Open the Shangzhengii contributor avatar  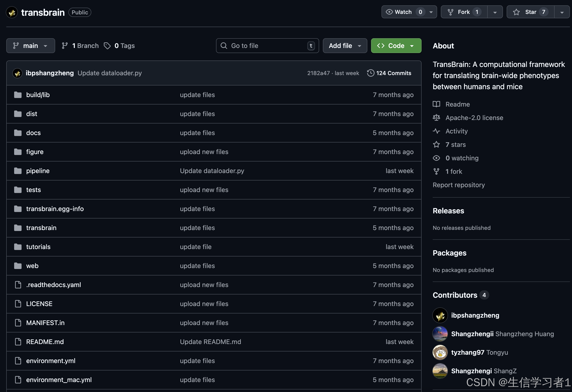(440, 334)
